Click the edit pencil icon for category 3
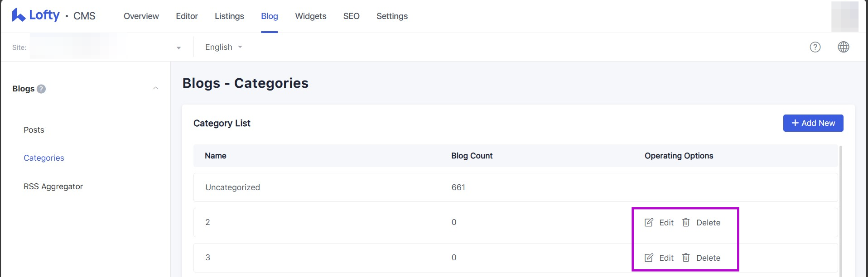 tap(649, 258)
